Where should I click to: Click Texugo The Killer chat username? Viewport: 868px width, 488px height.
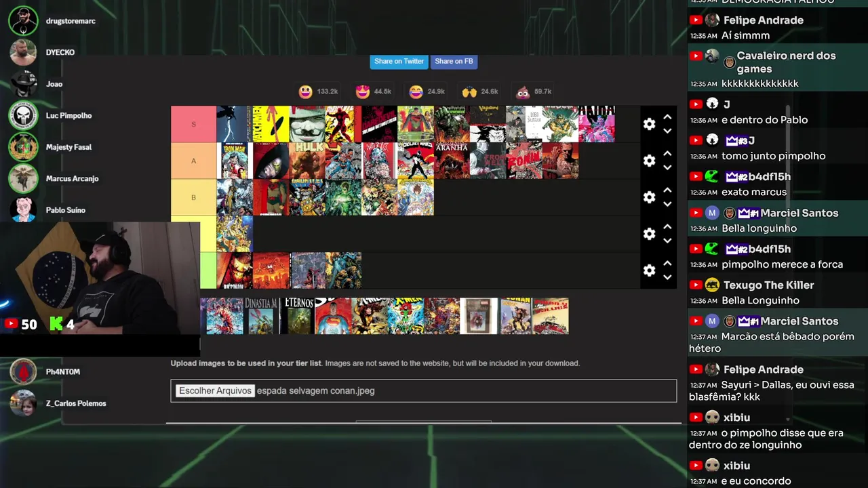point(769,285)
